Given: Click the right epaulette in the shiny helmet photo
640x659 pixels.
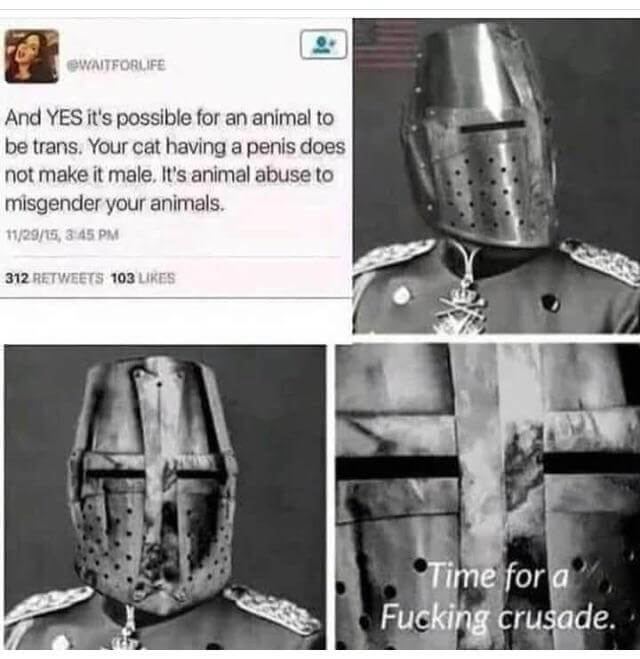Looking at the screenshot, I should click(x=602, y=261).
